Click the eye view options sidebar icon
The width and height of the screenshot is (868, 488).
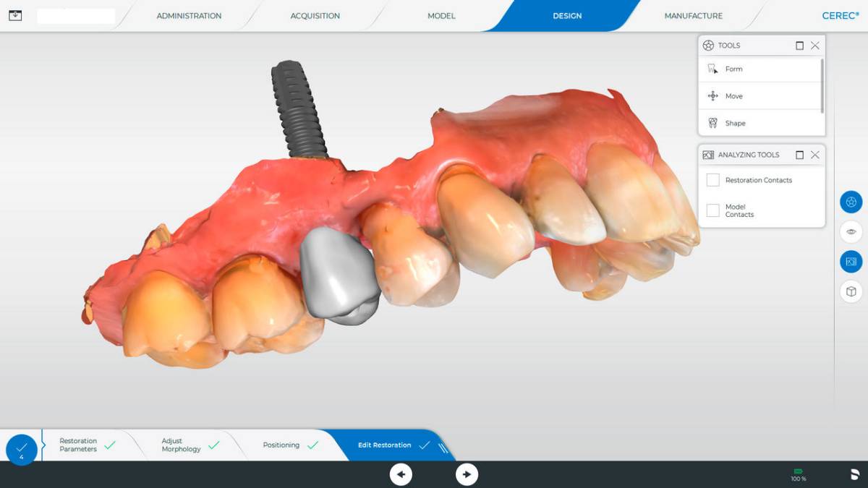pyautogui.click(x=851, y=232)
